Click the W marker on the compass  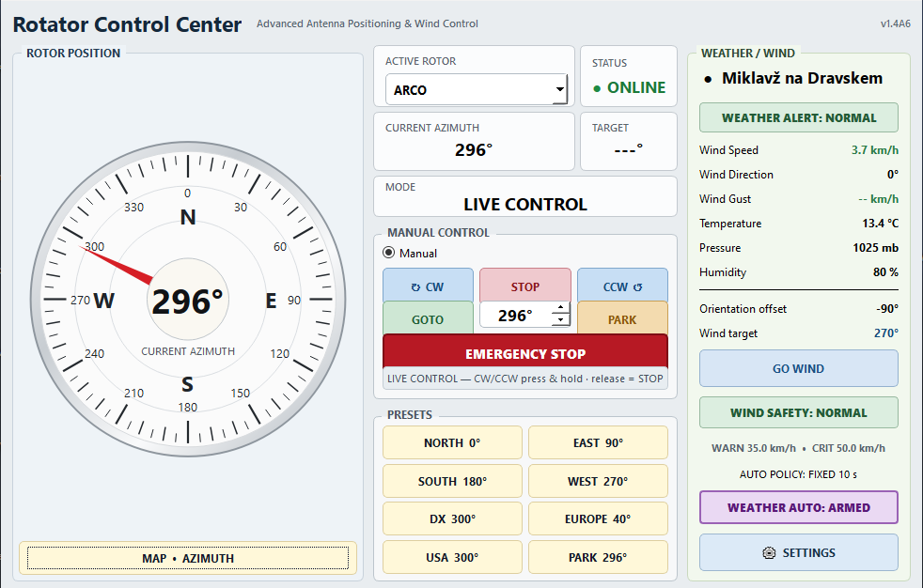(x=104, y=301)
